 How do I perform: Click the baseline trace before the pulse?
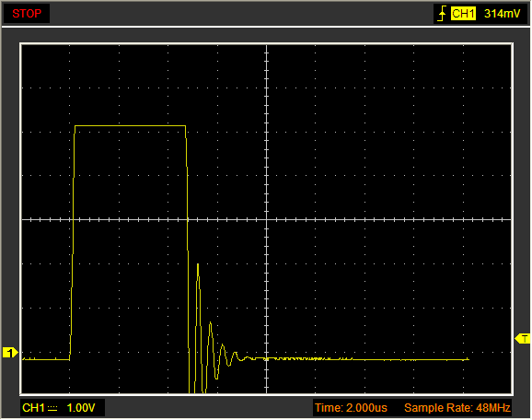pyautogui.click(x=46, y=359)
